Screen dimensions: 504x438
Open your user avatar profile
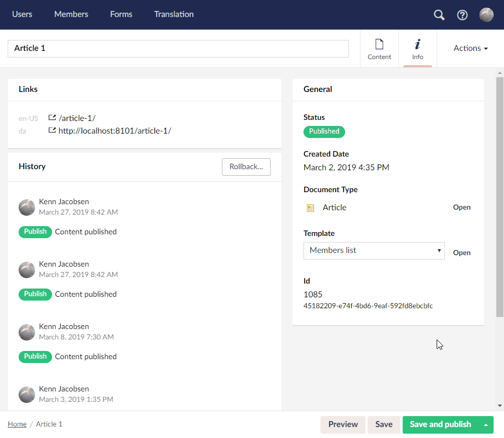(486, 15)
